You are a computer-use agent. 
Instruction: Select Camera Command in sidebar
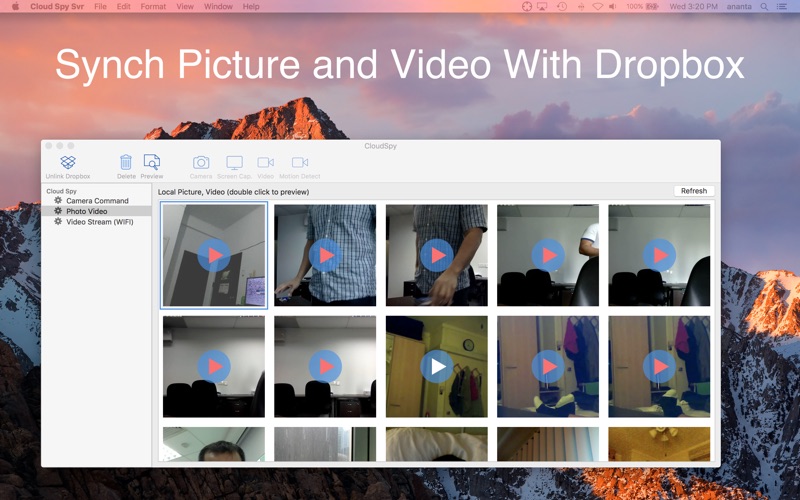point(97,201)
